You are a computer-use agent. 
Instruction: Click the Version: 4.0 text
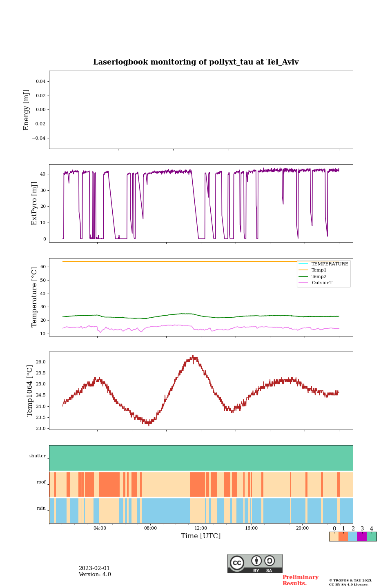coord(95,575)
